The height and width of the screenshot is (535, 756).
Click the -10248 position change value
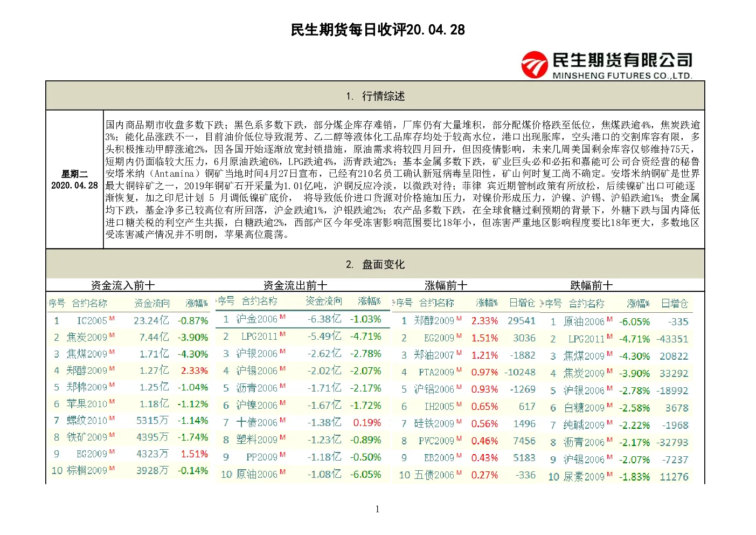click(x=519, y=372)
